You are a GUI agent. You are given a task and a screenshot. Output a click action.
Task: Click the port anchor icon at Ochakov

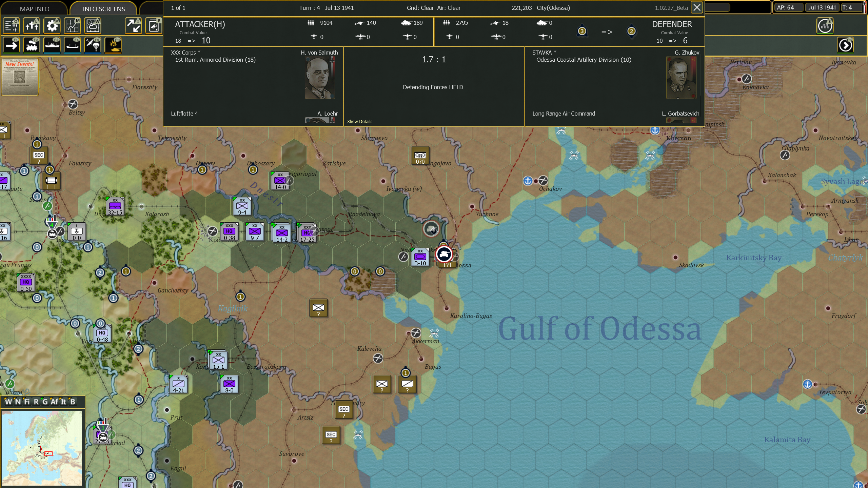[x=528, y=181]
